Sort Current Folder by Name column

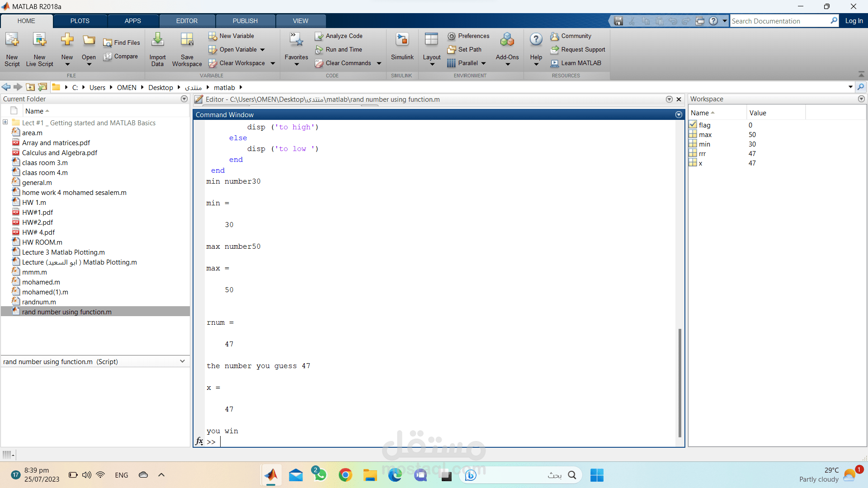[x=34, y=111]
